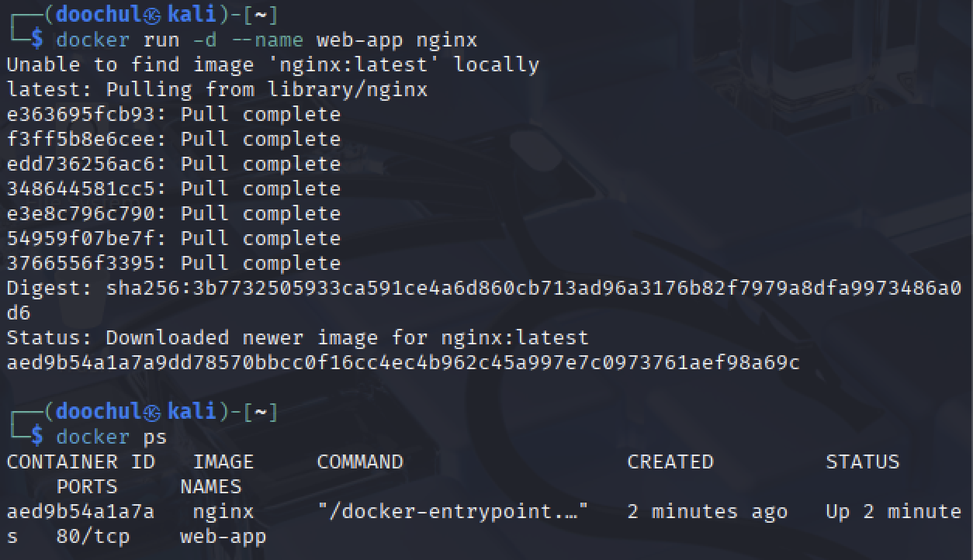Click the nginx image name in the run command
The image size is (973, 560).
point(448,40)
